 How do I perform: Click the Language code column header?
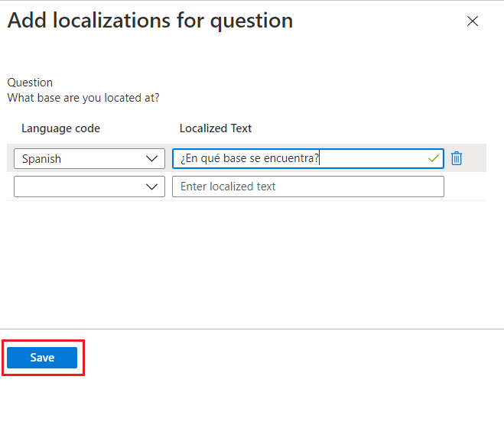[x=60, y=128]
